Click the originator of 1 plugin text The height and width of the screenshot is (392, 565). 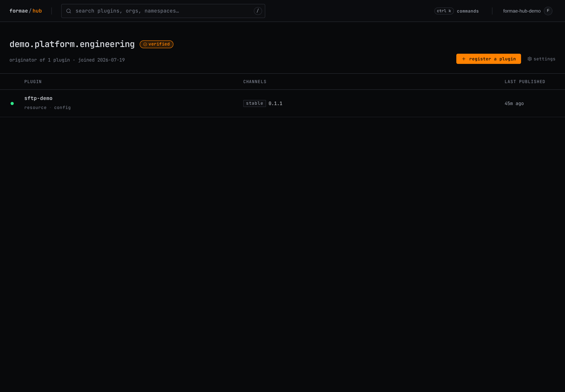40,60
